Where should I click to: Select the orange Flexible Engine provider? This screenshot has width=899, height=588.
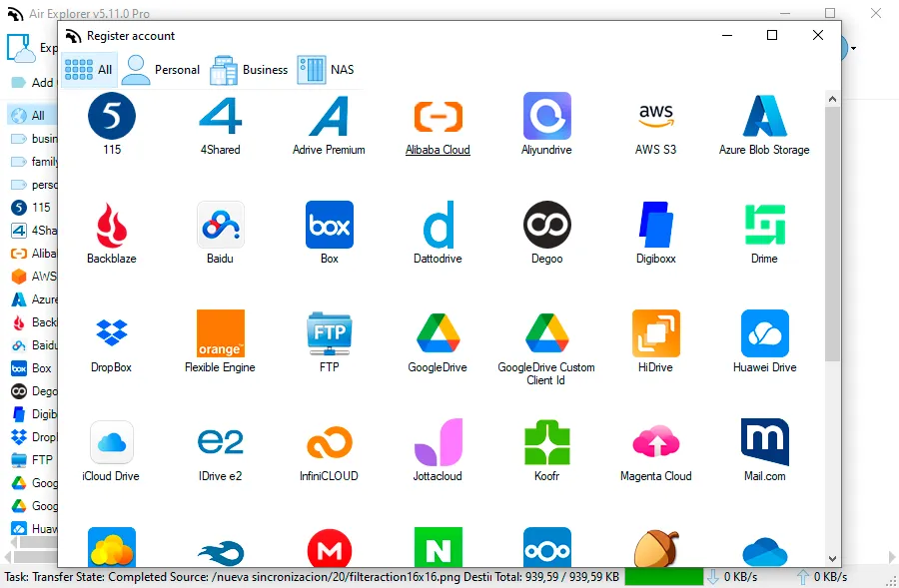(x=220, y=333)
